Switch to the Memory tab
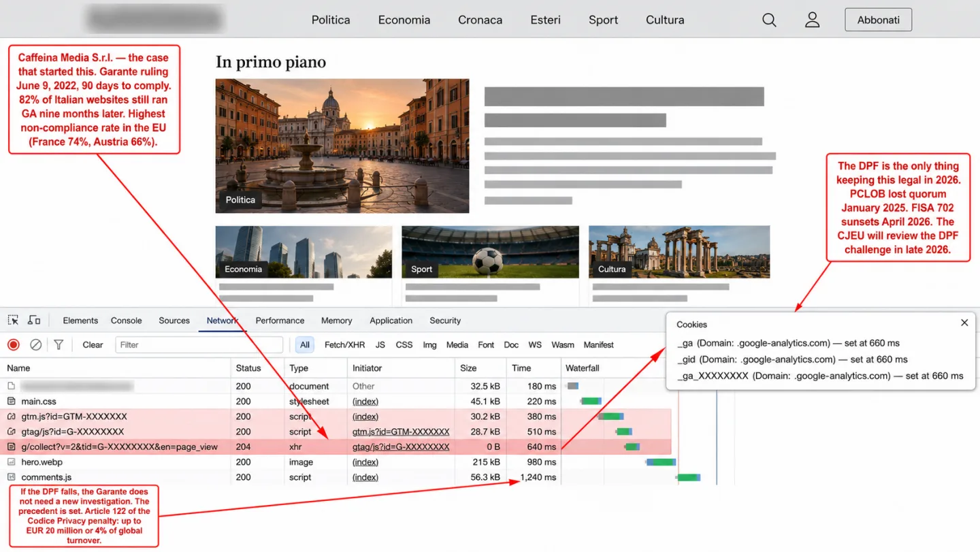 [337, 321]
